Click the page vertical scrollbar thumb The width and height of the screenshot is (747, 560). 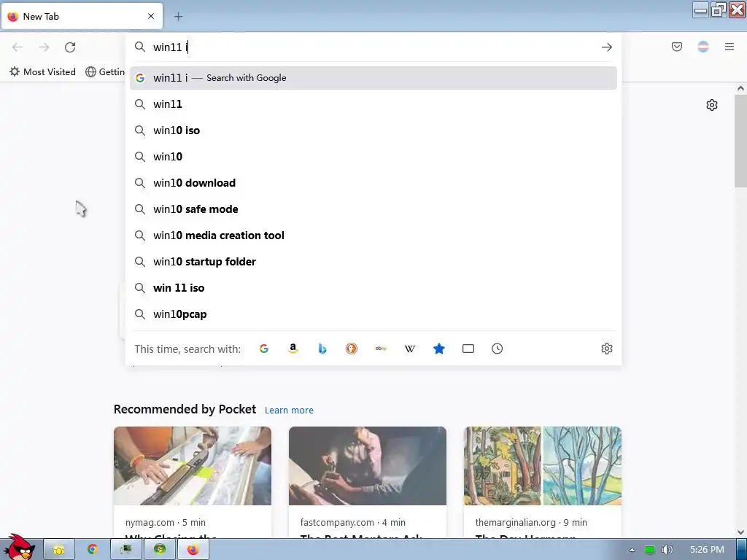(740, 141)
